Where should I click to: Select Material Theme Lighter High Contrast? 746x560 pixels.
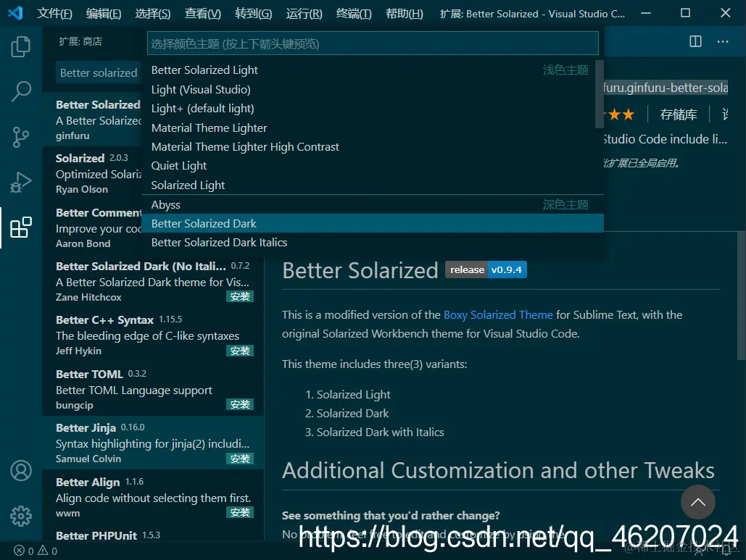pyautogui.click(x=373, y=147)
